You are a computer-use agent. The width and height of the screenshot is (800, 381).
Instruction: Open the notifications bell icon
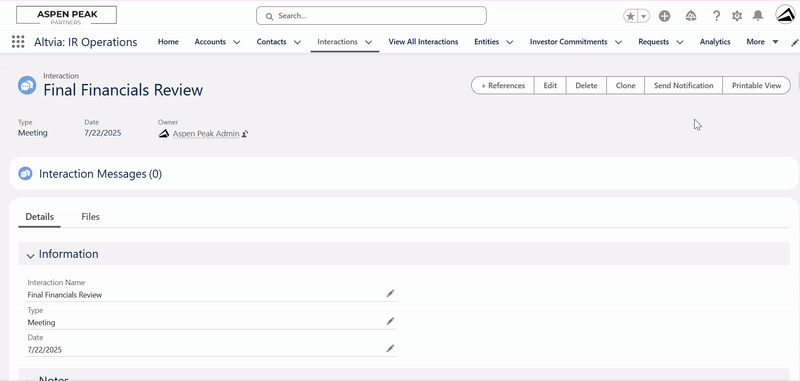758,16
